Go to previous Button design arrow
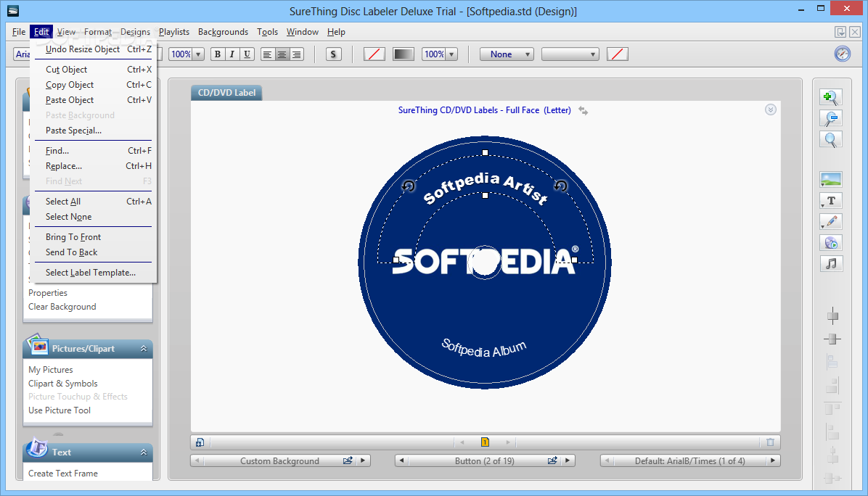The image size is (868, 496). coord(401,460)
